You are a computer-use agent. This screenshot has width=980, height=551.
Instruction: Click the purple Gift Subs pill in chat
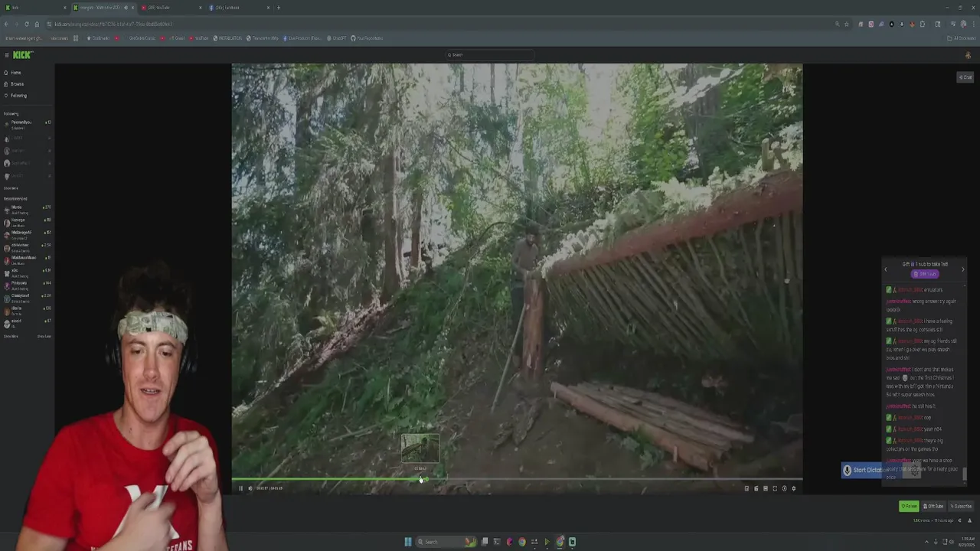925,274
